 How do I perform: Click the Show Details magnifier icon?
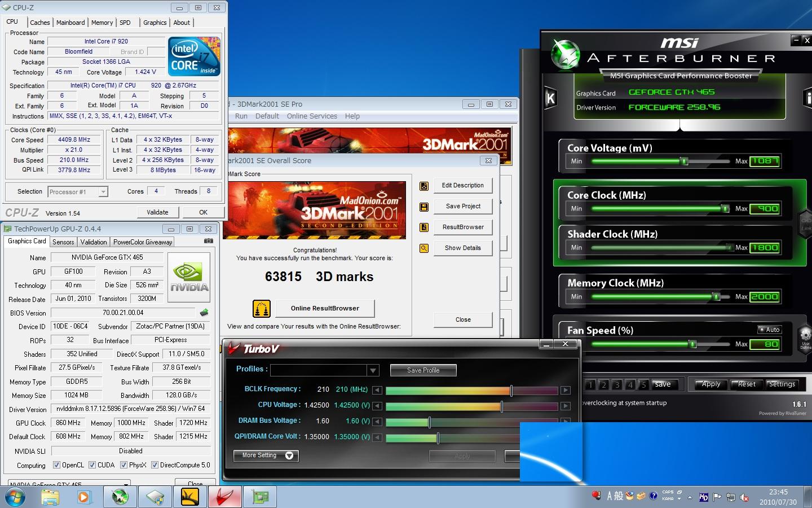[424, 248]
